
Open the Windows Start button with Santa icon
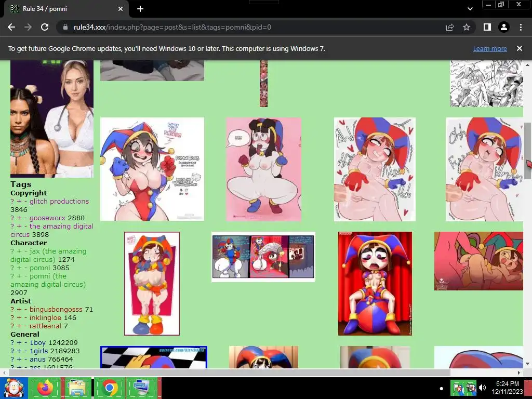[14, 388]
